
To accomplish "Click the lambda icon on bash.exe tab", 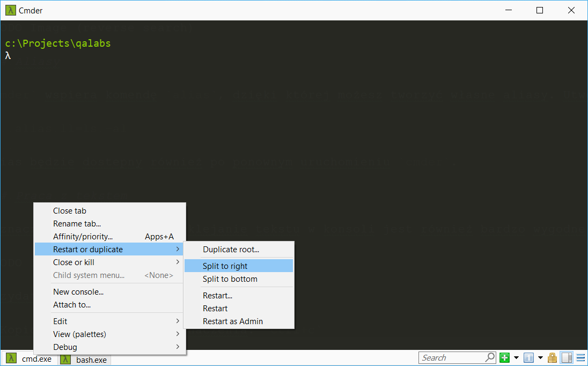I will point(65,360).
